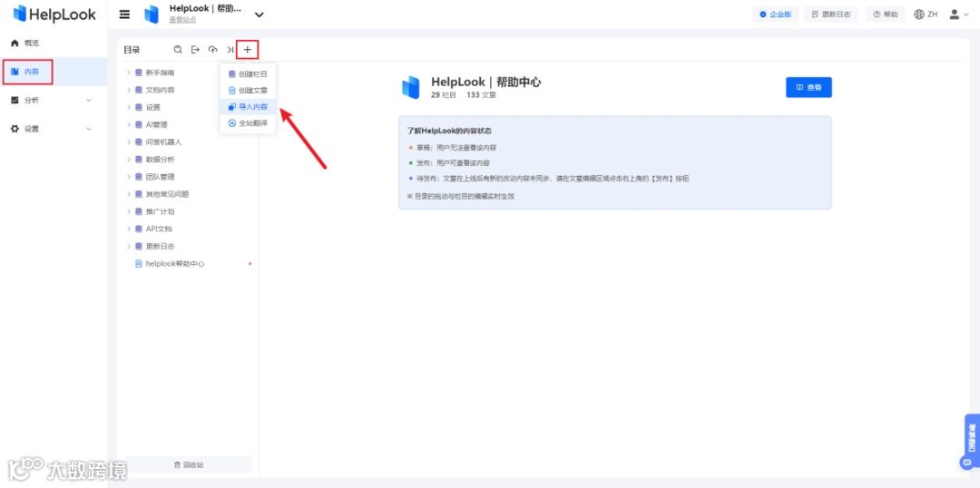Click the blue site icon beside the site name in the header
The width and height of the screenshot is (980, 488).
152,15
